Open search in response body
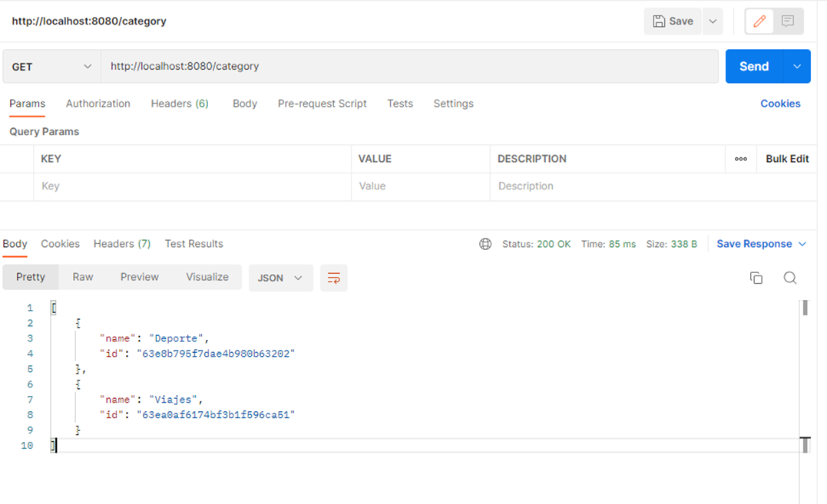The width and height of the screenshot is (827, 504). click(x=789, y=278)
